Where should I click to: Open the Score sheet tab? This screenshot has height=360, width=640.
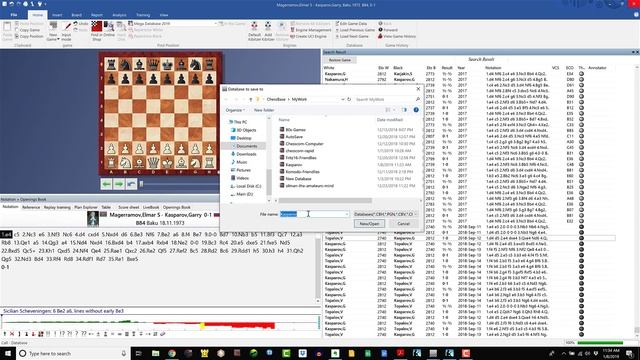pyautogui.click(x=129, y=207)
